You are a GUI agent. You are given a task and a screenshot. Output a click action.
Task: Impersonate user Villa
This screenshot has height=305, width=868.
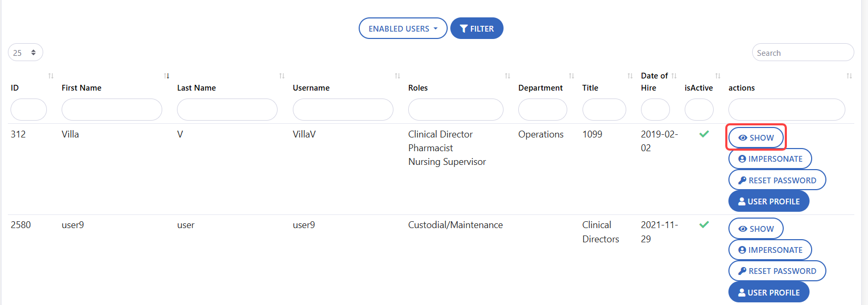tap(770, 159)
